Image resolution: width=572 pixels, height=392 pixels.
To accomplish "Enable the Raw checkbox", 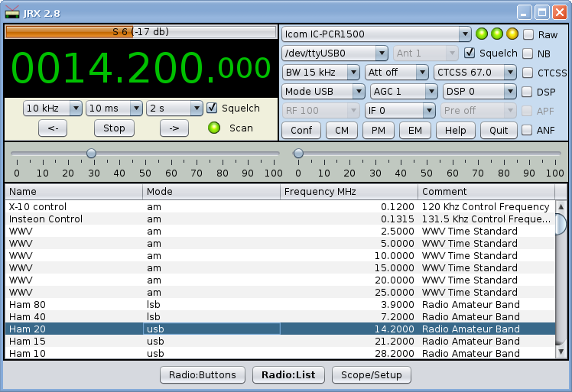I will coord(528,34).
